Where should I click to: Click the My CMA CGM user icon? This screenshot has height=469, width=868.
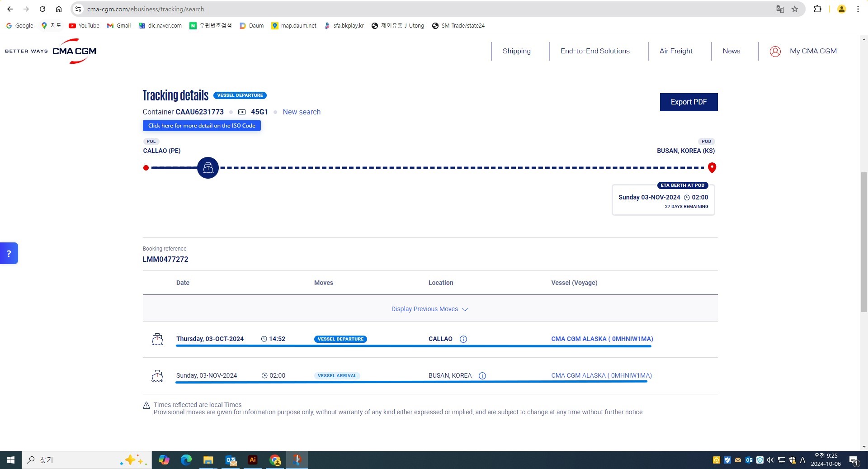point(775,51)
